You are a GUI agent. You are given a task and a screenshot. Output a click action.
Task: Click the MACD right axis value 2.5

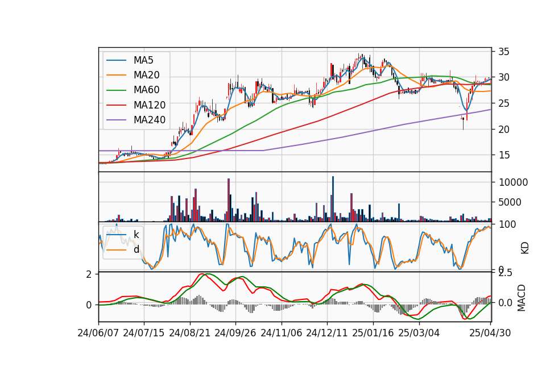click(505, 273)
